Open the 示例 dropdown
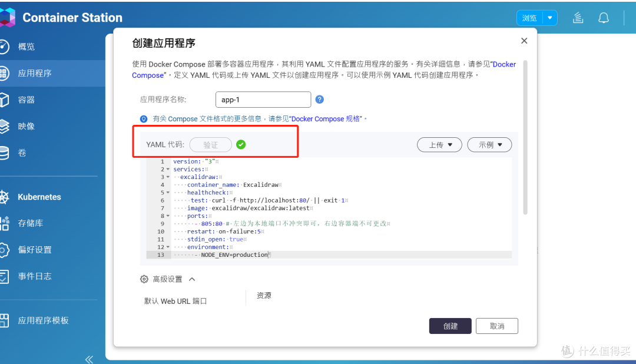 (x=489, y=145)
